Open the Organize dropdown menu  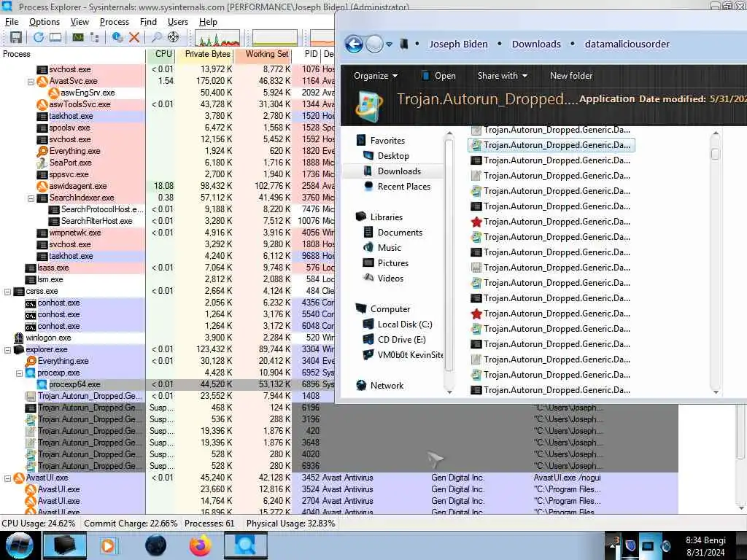(x=376, y=76)
